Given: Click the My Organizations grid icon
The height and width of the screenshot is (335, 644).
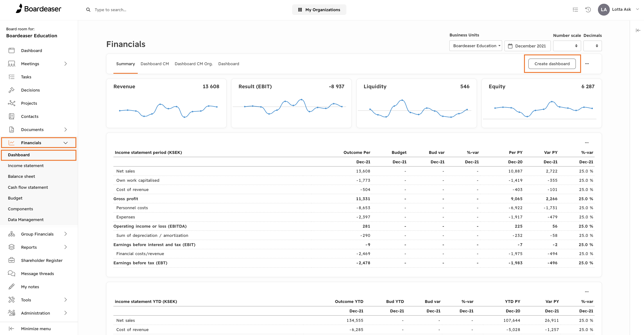Looking at the screenshot, I should tap(300, 10).
